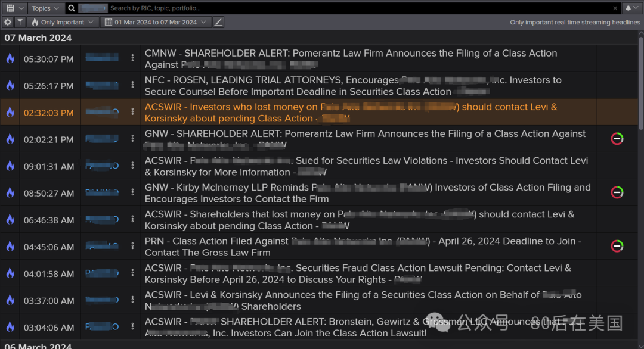Image resolution: width=644 pixels, height=349 pixels.
Task: Click sentiment circle icon on the 04:45:06 AM row
Action: (617, 246)
